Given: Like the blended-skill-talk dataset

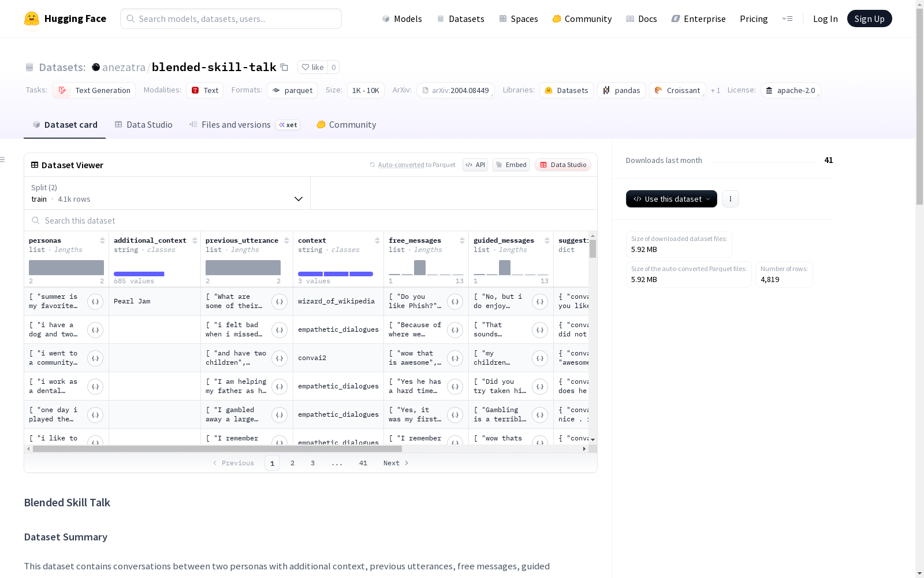Looking at the screenshot, I should tap(312, 67).
